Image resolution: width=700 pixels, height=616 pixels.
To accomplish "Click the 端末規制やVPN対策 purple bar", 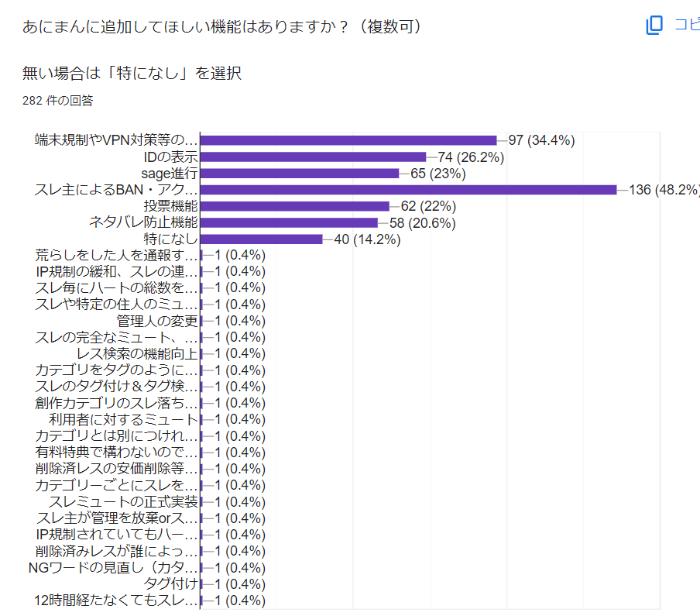I will pos(348,140).
